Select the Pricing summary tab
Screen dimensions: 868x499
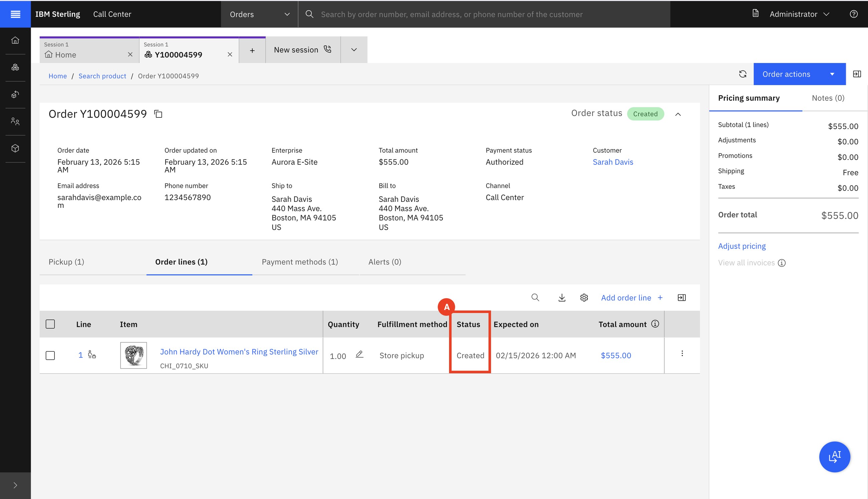755,98
